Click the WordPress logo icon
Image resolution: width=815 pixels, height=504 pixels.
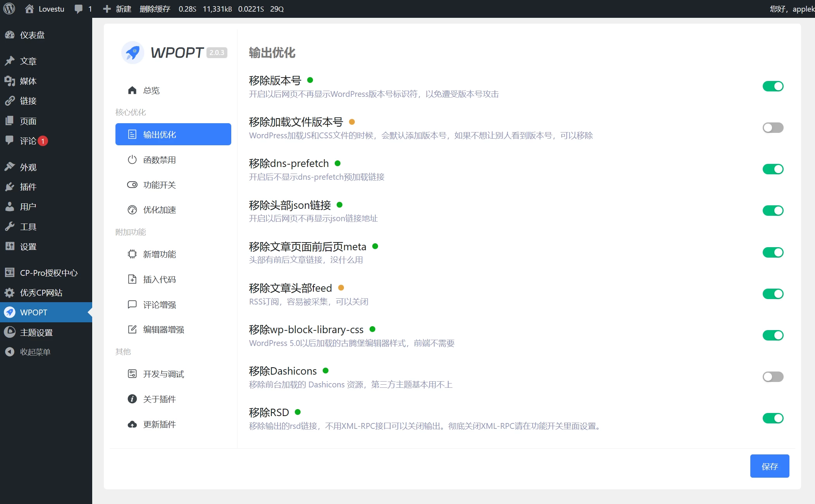click(9, 9)
